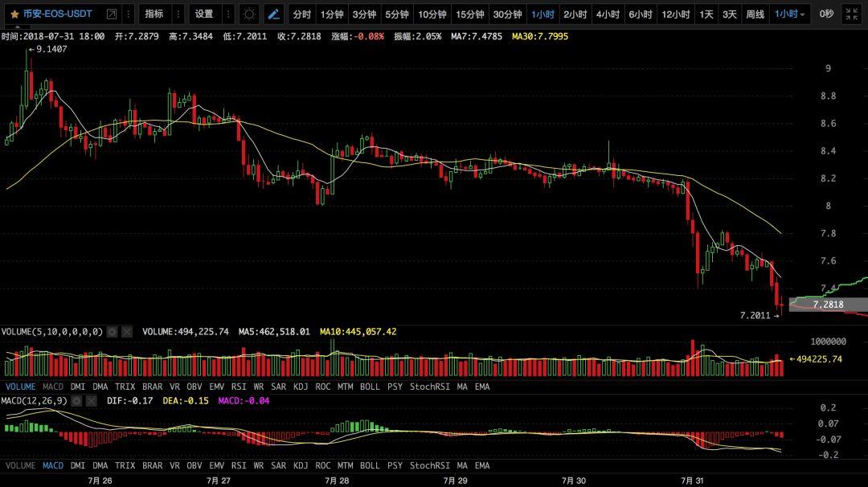Select BOLL in the volume panel indicator row
The width and height of the screenshot is (868, 487).
pyautogui.click(x=370, y=387)
